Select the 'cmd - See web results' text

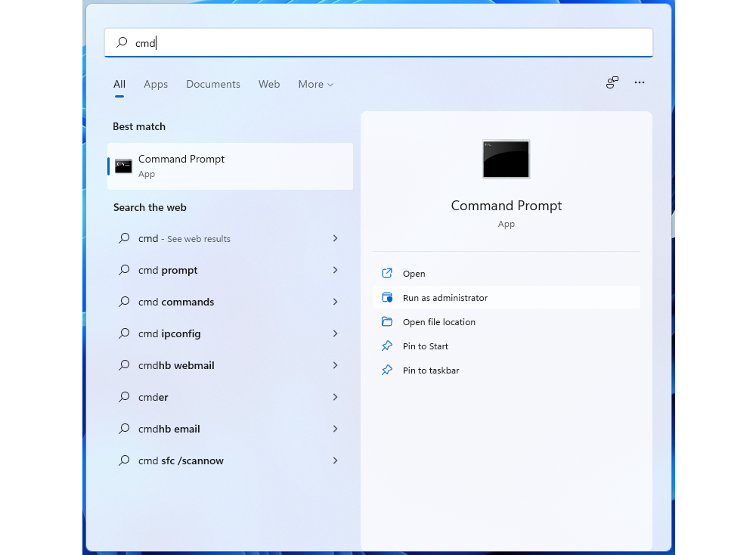pos(184,238)
